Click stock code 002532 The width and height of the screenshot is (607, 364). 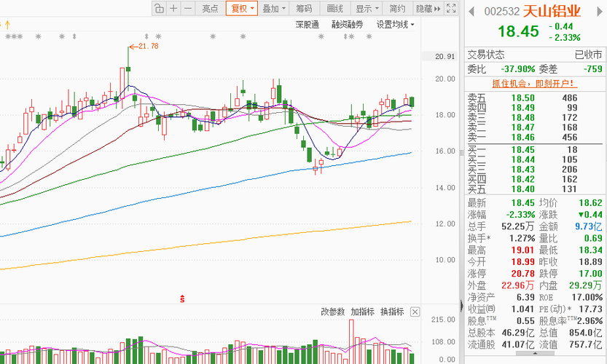click(501, 12)
